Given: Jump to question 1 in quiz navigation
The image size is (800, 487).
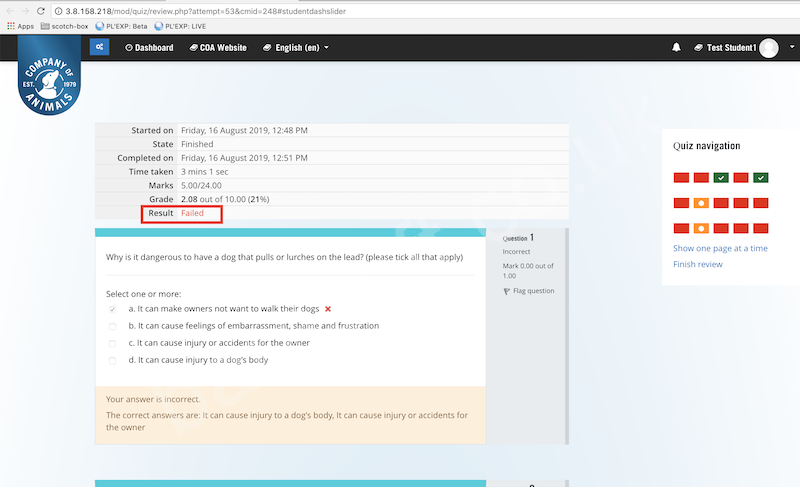Looking at the screenshot, I should [681, 177].
